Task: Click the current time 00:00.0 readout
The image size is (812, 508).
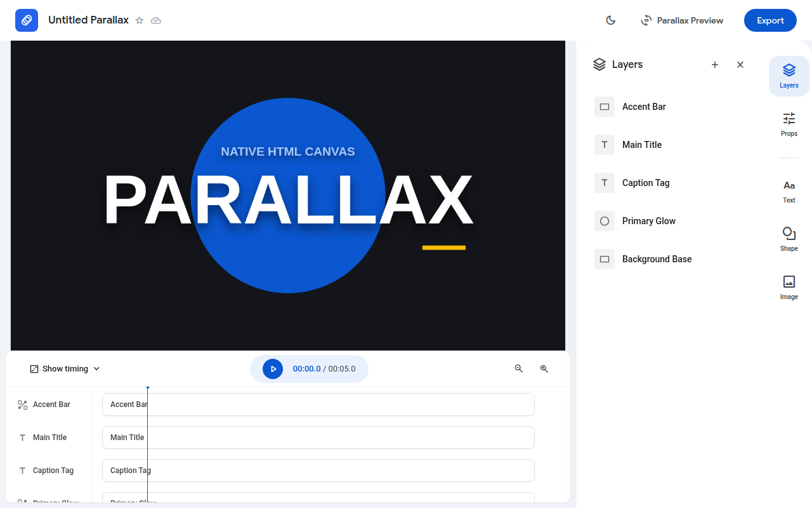Action: [x=306, y=369]
